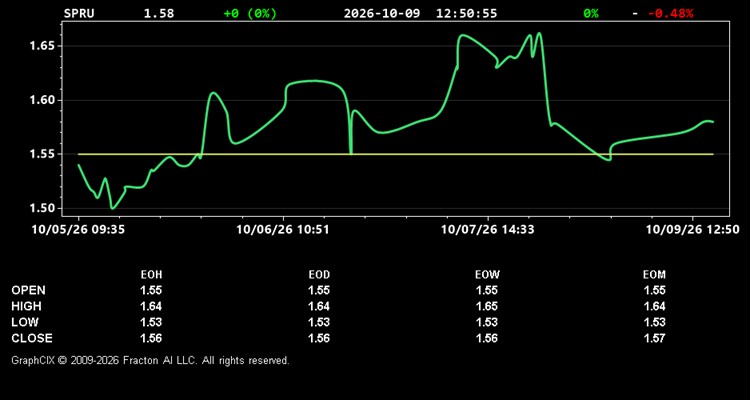Click the green price line's lowest point at 1.50
The image size is (750, 400).
[x=112, y=208]
